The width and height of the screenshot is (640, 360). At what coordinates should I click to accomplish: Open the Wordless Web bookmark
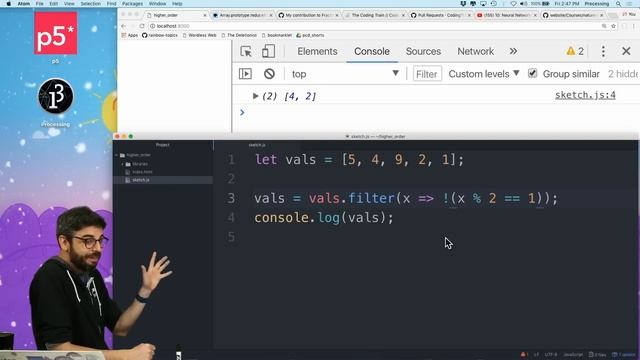pyautogui.click(x=199, y=36)
